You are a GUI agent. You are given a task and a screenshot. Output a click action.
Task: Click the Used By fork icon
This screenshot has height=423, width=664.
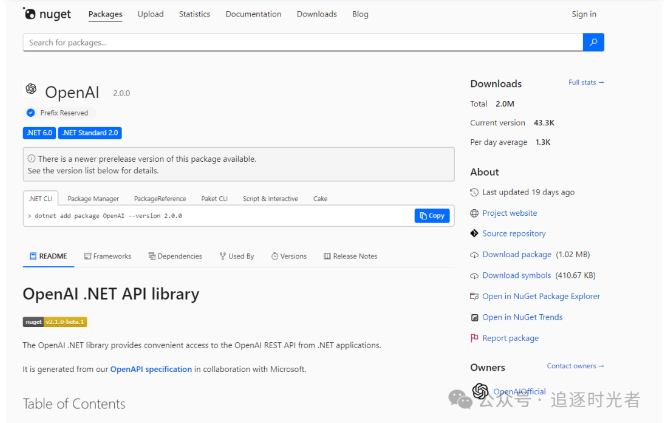point(223,256)
